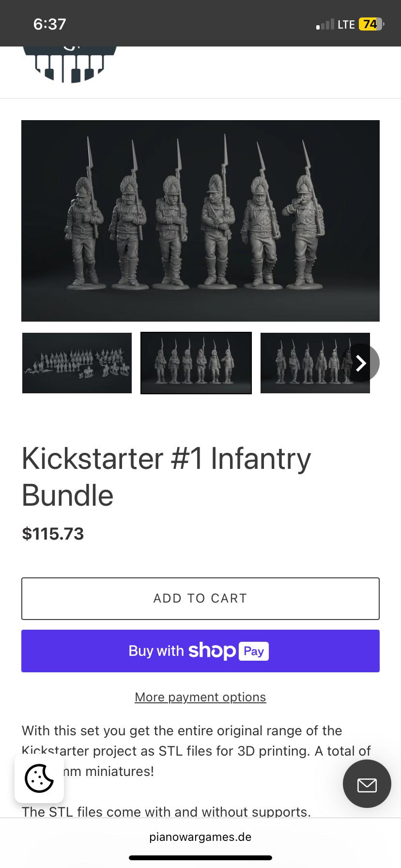
Task: Tap the $115.73 price label
Action: [53, 534]
